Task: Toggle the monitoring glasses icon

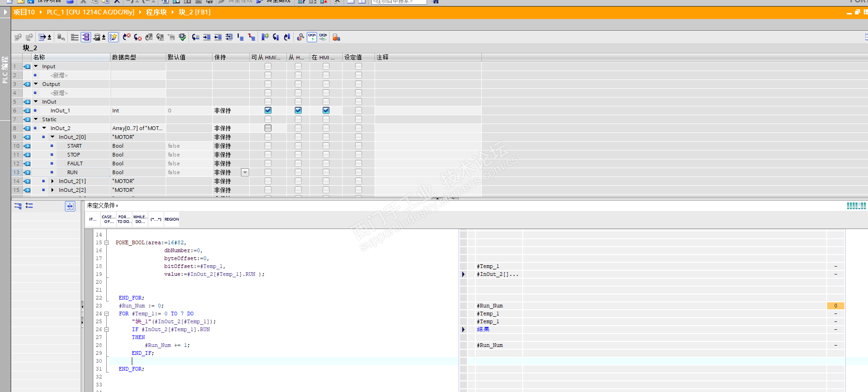Action: pyautogui.click(x=312, y=37)
